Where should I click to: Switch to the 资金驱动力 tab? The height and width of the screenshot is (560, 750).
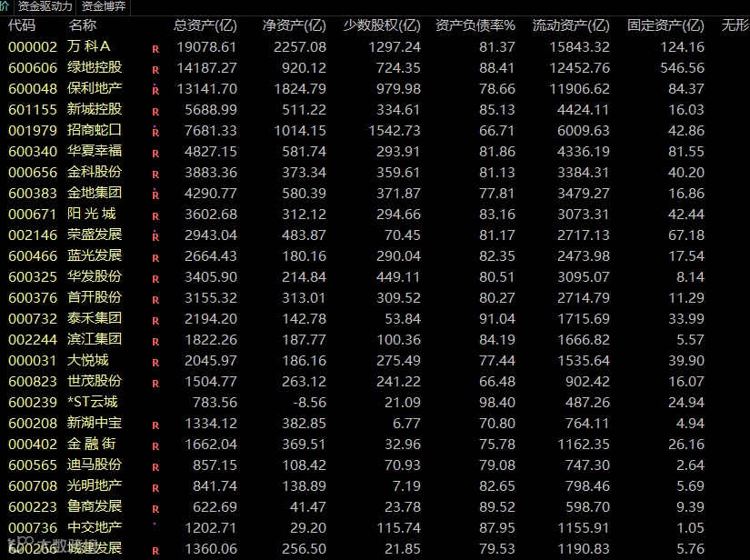(x=45, y=6)
